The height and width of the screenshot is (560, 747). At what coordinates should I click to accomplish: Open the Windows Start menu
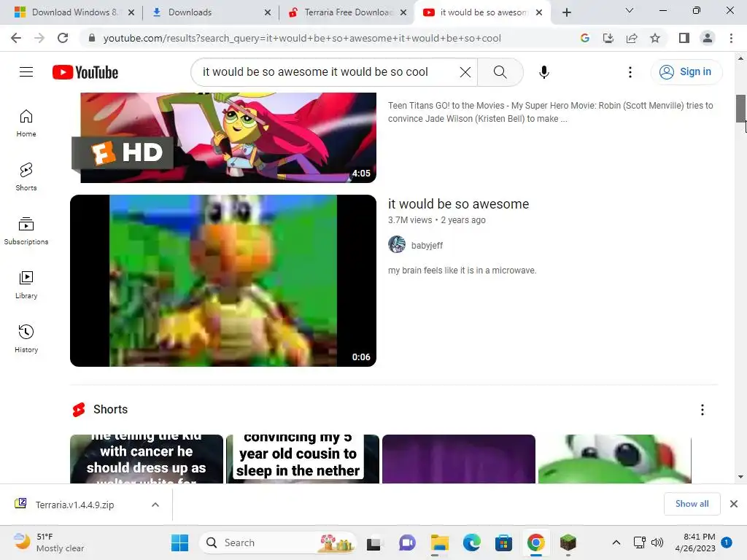click(x=179, y=542)
